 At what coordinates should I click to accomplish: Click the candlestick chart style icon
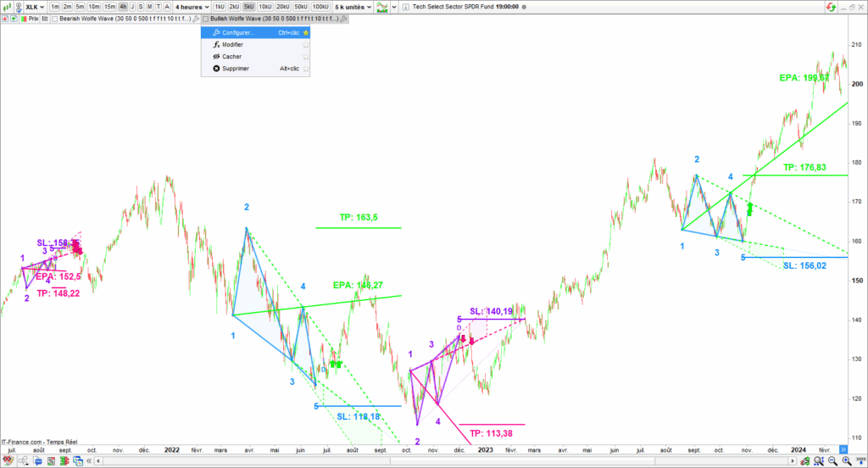[8, 6]
